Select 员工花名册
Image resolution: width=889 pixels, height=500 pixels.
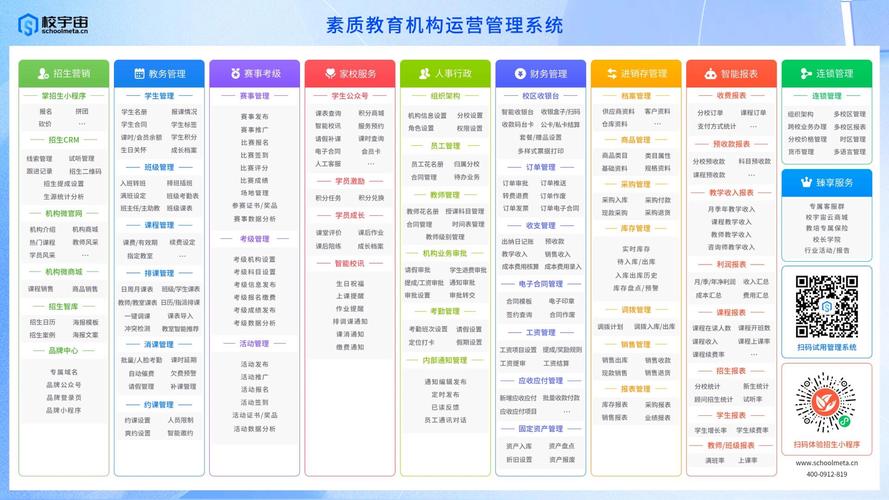(427, 164)
